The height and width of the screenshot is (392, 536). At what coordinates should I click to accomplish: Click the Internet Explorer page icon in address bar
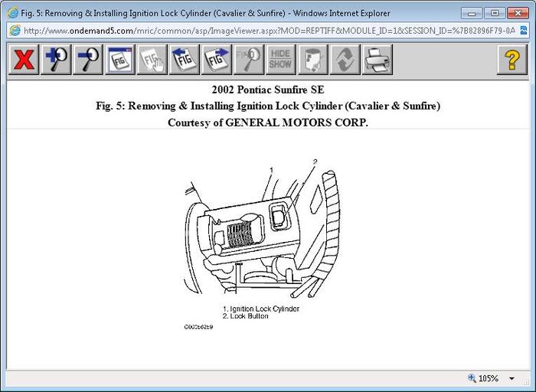15,31
